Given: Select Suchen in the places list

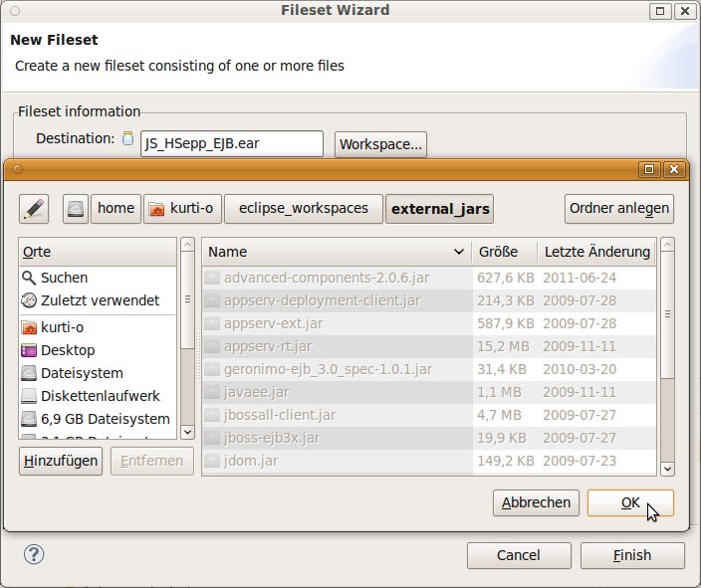Looking at the screenshot, I should click(64, 278).
